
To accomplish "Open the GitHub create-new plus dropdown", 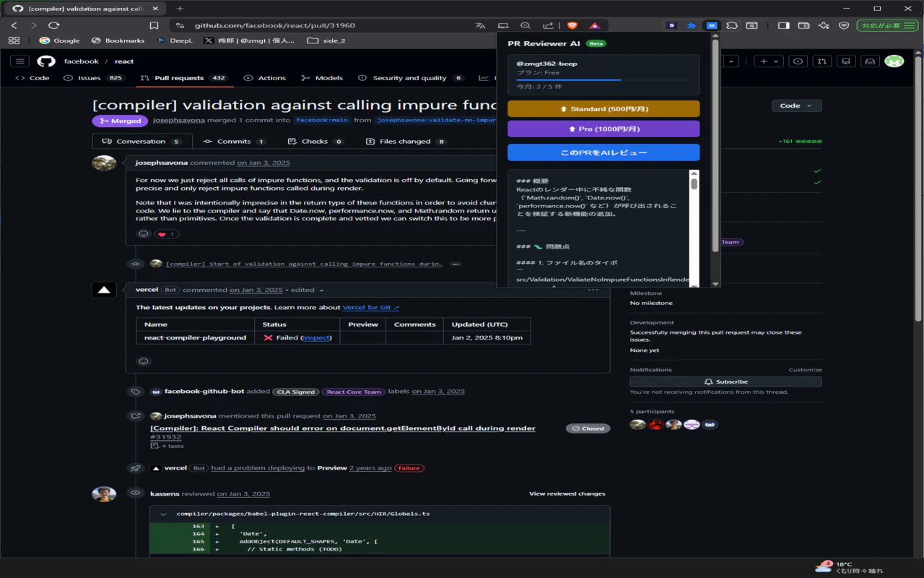I will 767,61.
